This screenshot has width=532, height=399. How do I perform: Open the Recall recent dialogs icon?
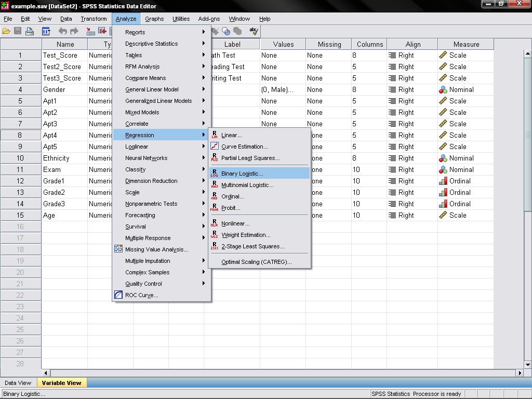[46, 32]
